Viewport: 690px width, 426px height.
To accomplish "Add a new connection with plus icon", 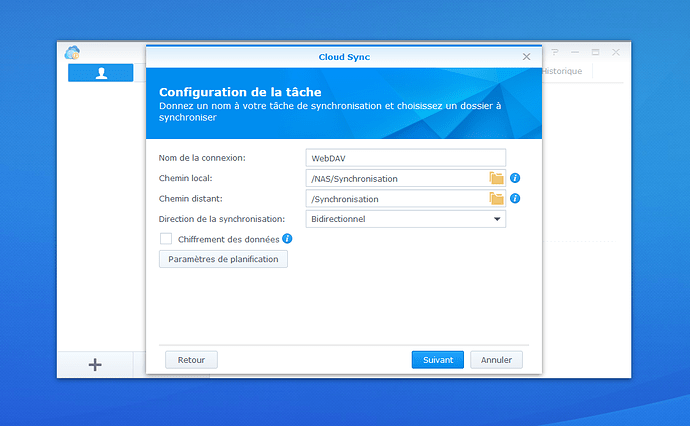I will [x=95, y=365].
